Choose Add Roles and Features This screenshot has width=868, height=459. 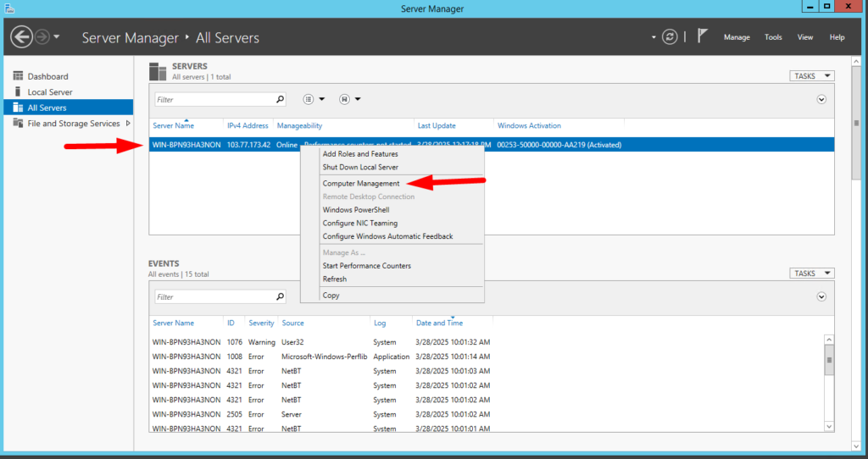point(360,154)
